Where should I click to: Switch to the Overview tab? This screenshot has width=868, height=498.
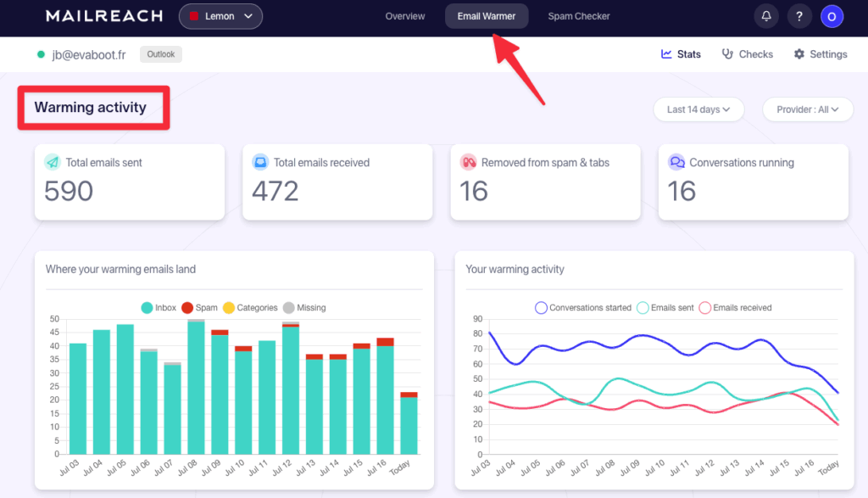[x=405, y=16]
